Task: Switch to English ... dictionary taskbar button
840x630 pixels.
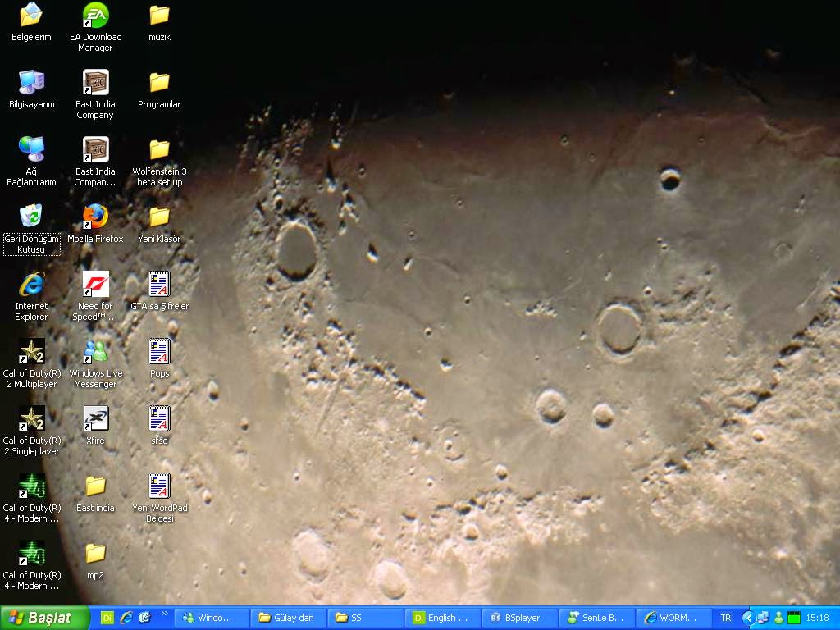Action: tap(442, 618)
